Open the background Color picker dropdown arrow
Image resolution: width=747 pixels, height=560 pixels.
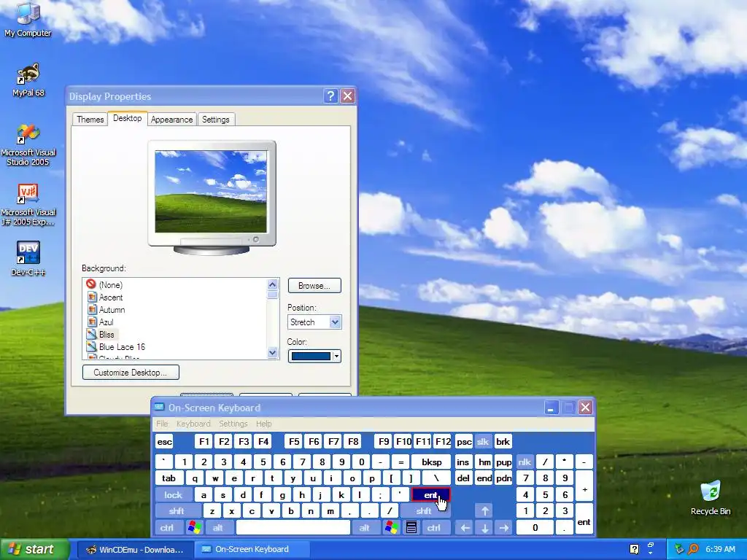(336, 356)
